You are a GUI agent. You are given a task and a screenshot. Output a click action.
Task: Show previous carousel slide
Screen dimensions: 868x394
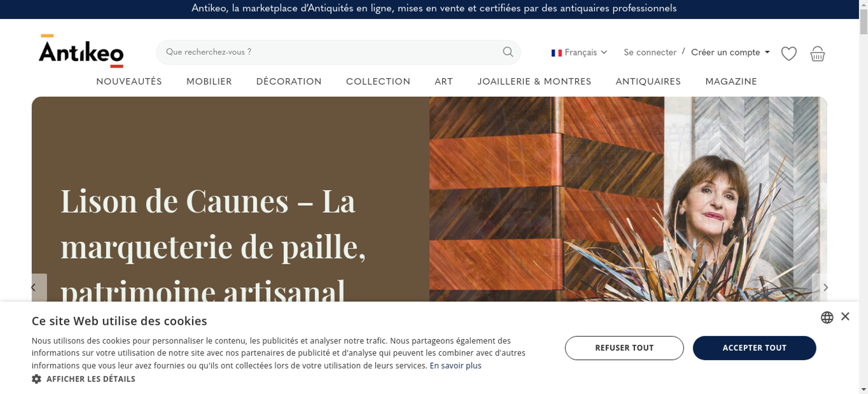pyautogui.click(x=34, y=287)
